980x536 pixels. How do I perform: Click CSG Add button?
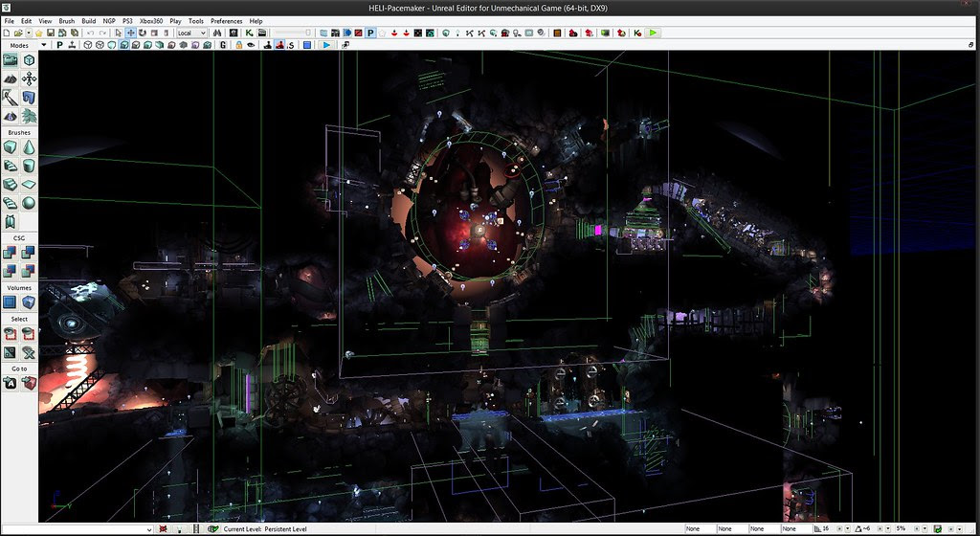pyautogui.click(x=10, y=253)
